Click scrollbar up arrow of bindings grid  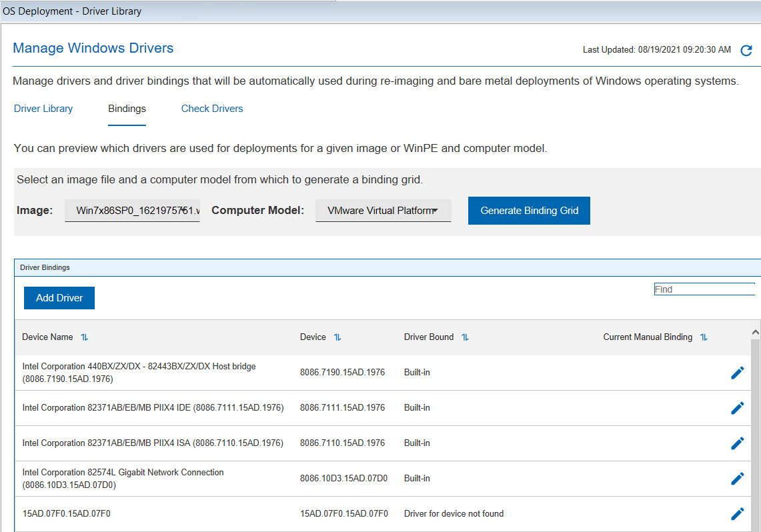[x=755, y=332]
